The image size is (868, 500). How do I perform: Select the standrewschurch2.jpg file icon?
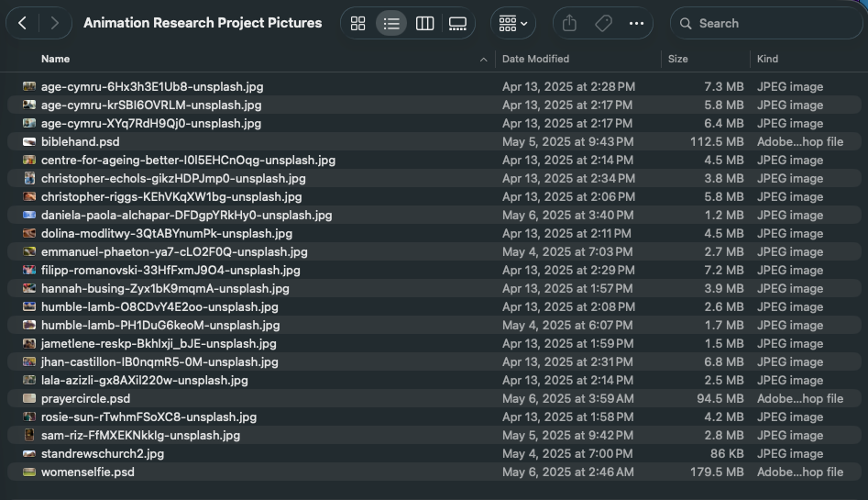coord(29,453)
